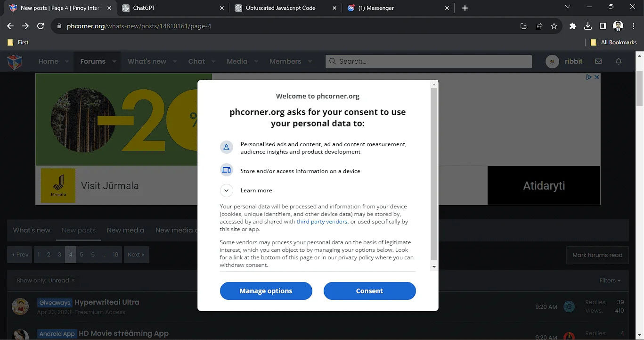Go to the Next page button

pyautogui.click(x=137, y=255)
